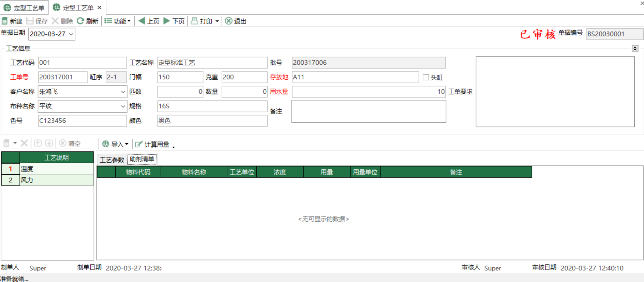The height and width of the screenshot is (282, 644).
Task: Click the 单据编号 field BS20030001
Action: point(615,34)
